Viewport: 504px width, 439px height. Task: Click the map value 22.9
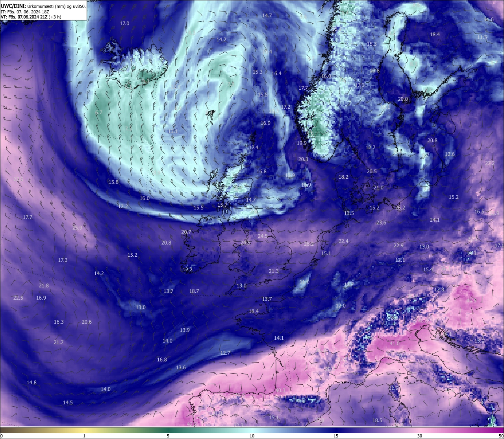click(x=398, y=245)
